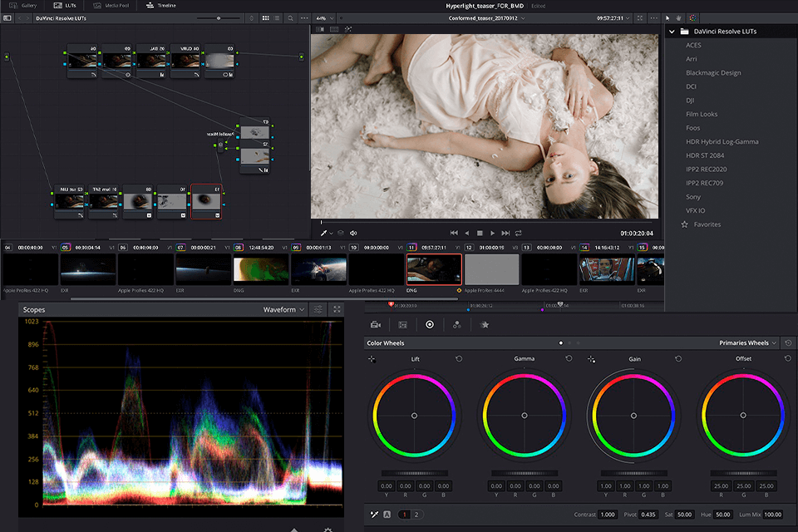
Task: Select color wheels page 1 button
Action: [x=405, y=515]
